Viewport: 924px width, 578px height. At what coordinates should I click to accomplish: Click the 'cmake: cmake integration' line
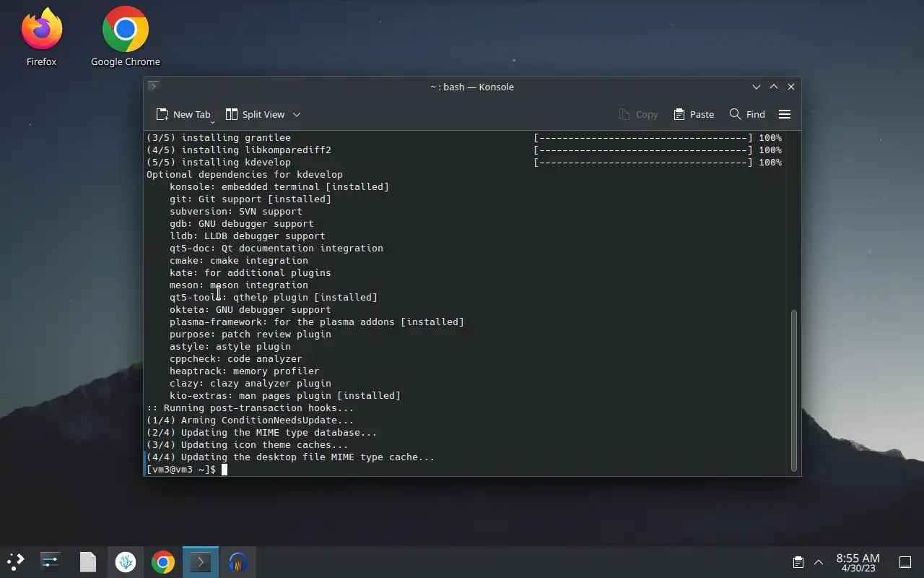[x=239, y=261]
